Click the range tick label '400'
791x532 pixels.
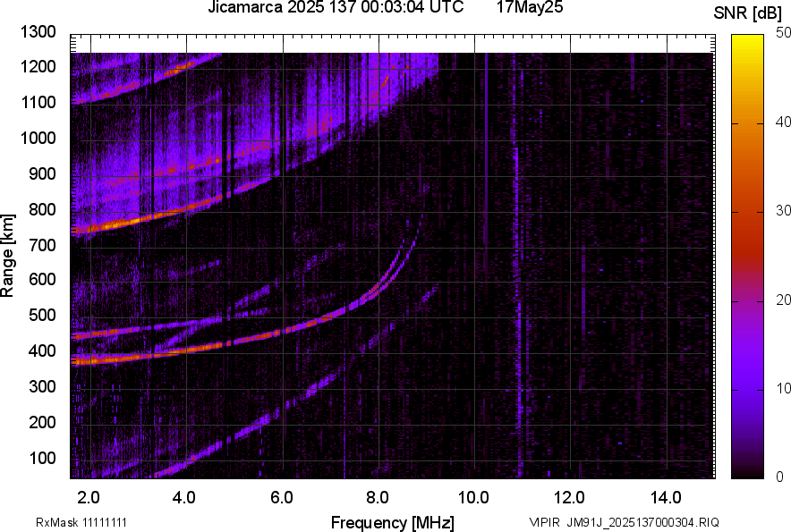point(42,350)
